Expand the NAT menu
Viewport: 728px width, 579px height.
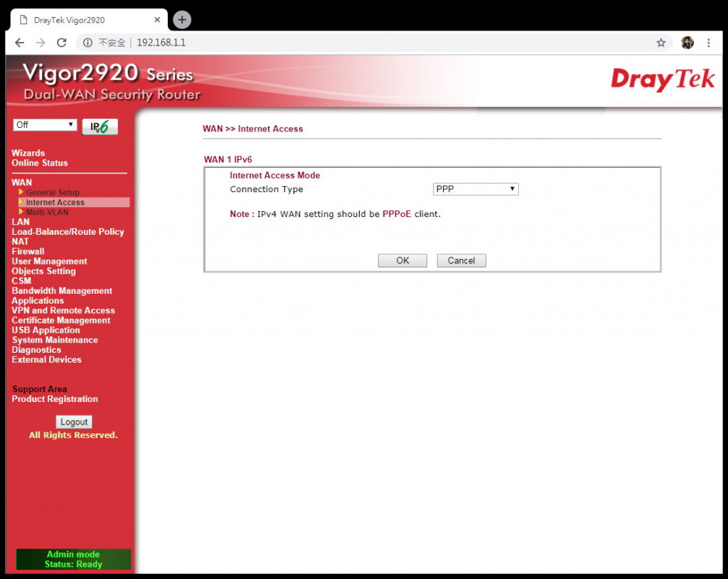pyautogui.click(x=20, y=241)
